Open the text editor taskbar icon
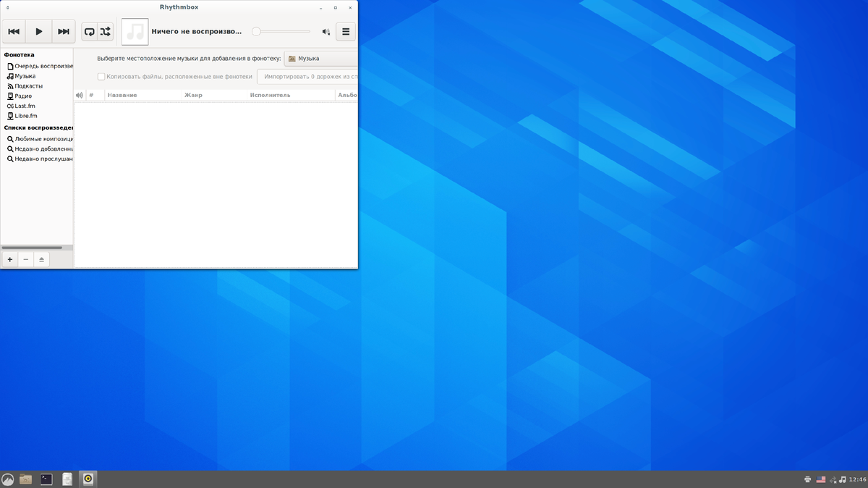Image resolution: width=868 pixels, height=488 pixels. click(67, 479)
